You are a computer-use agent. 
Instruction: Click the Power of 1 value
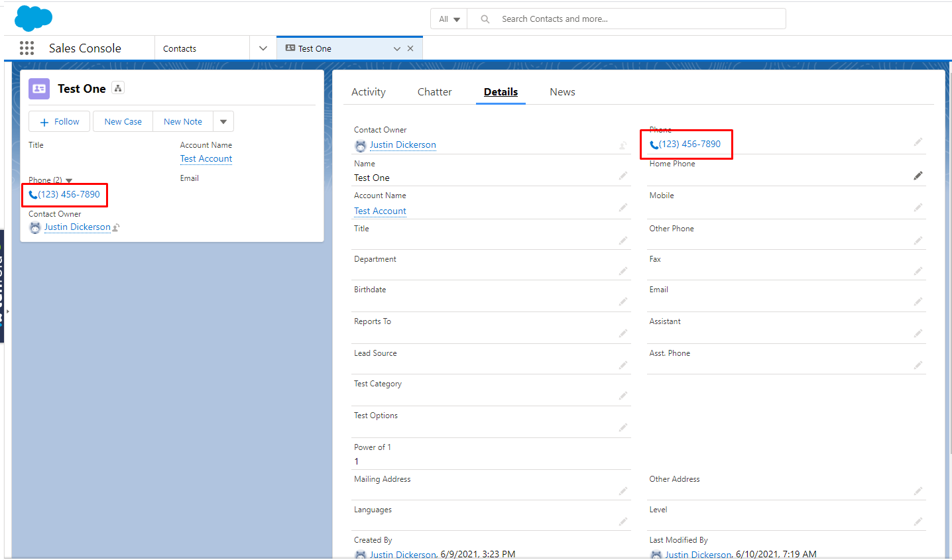357,461
